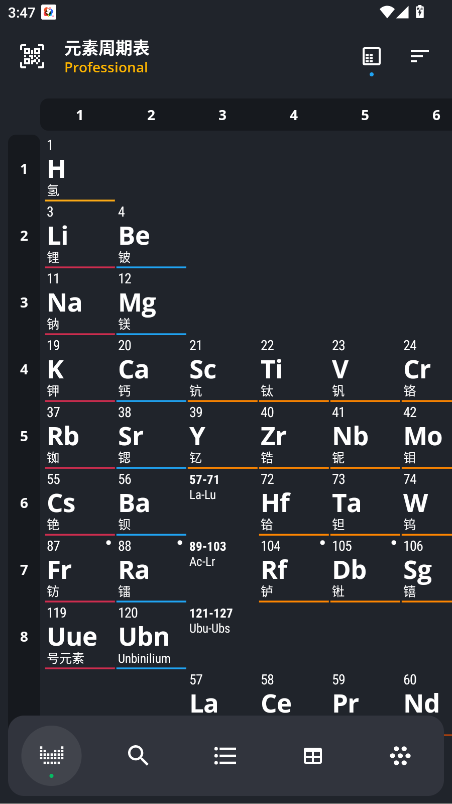This screenshot has height=804, width=452.
Task: Open the Uue element 119 cell
Action: 80,636
